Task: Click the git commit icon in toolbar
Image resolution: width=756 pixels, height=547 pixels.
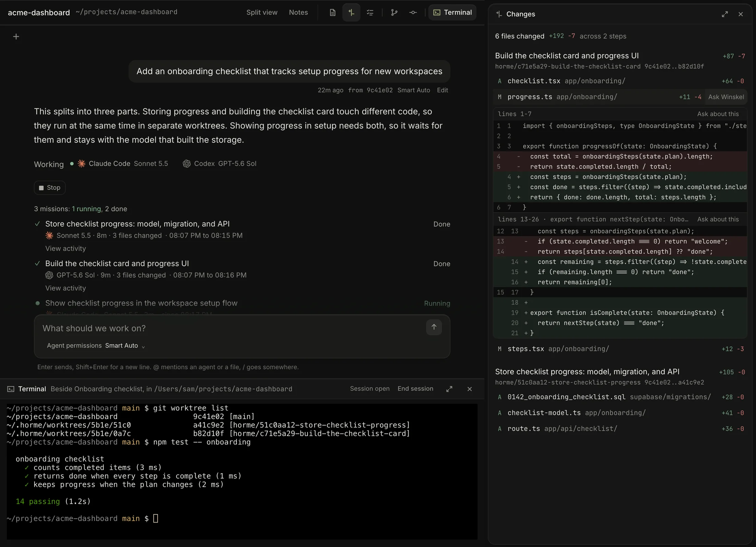Action: tap(413, 12)
